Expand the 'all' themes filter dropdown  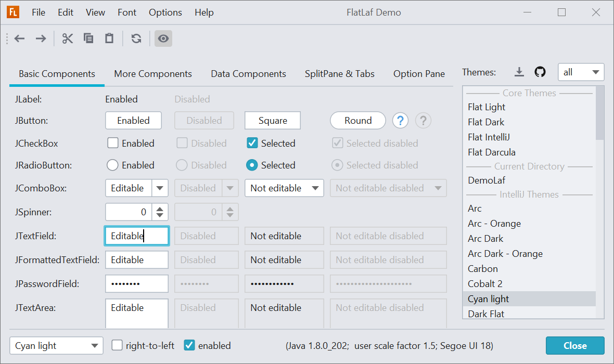581,72
